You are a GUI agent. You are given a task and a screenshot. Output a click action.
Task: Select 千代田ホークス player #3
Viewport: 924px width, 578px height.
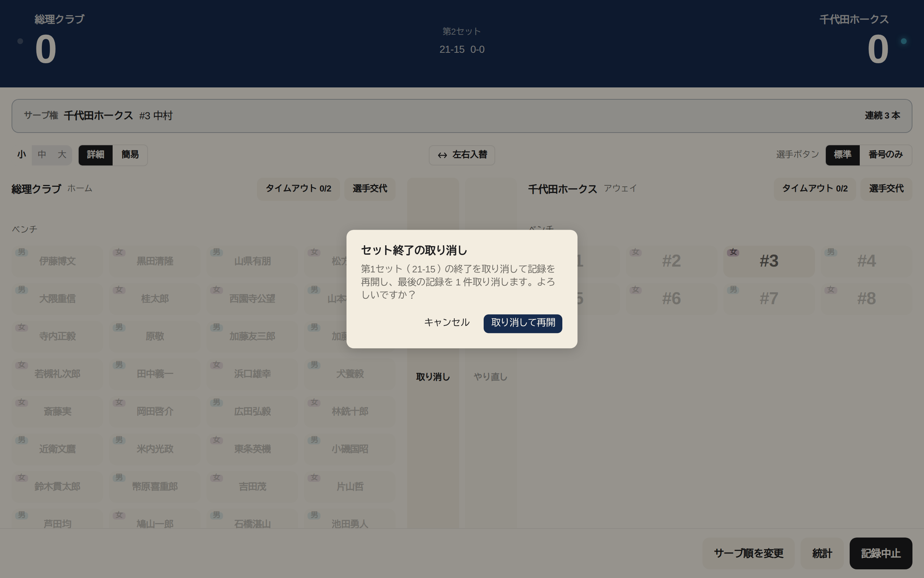[769, 261]
